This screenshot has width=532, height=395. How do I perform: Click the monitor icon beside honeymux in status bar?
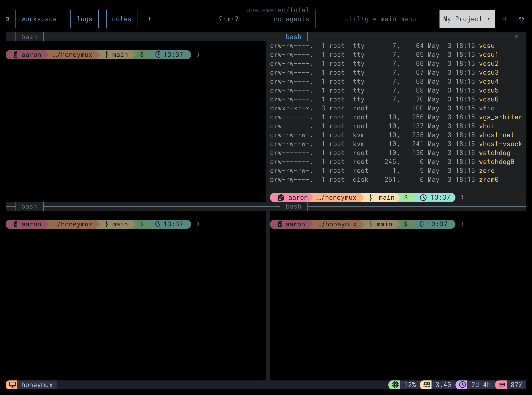click(x=13, y=385)
